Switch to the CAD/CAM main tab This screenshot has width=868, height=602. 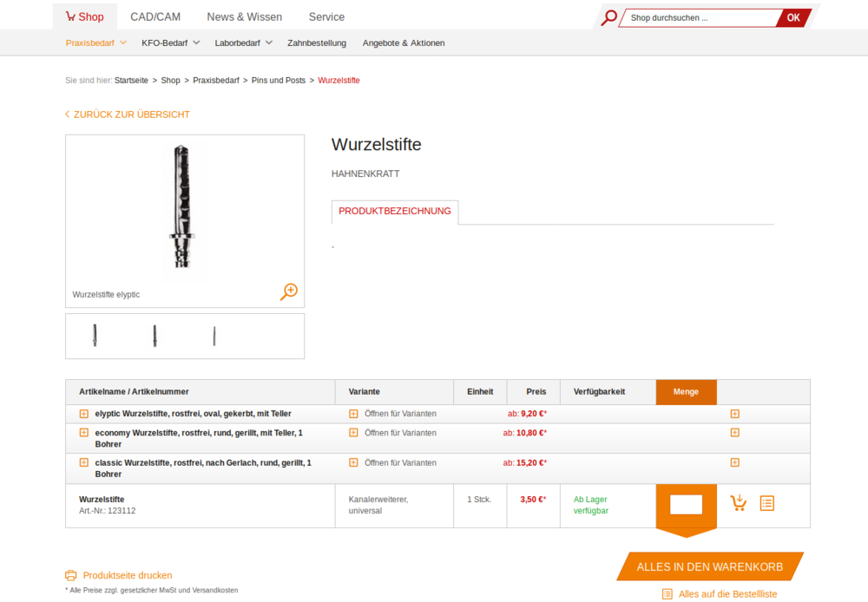click(155, 16)
